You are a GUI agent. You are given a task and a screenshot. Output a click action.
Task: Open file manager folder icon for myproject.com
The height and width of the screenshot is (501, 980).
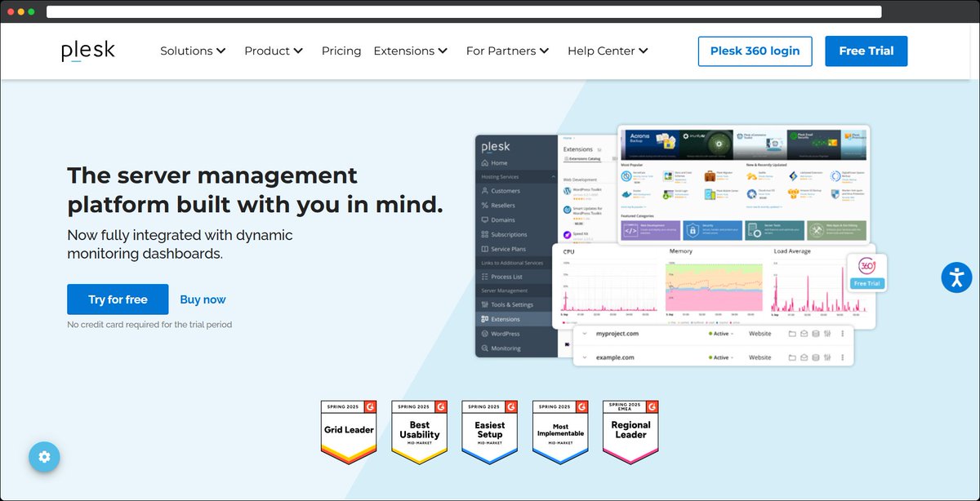(791, 334)
